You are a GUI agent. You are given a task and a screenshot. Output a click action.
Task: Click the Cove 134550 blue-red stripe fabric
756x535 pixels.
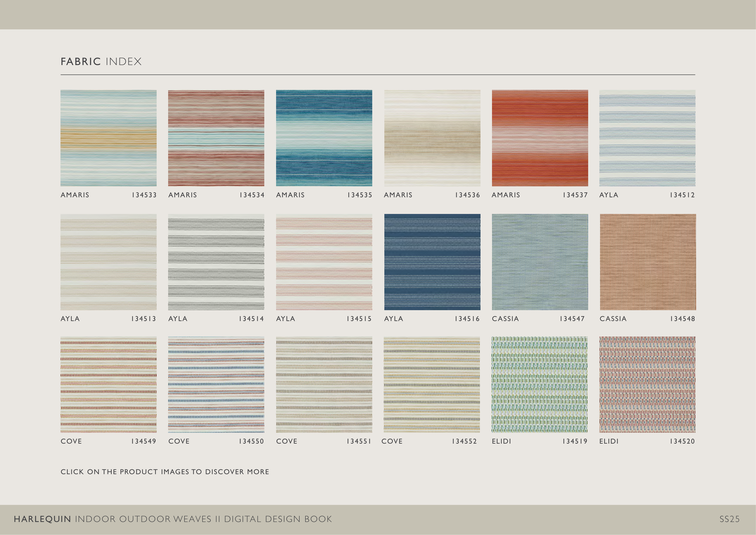pyautogui.click(x=216, y=384)
